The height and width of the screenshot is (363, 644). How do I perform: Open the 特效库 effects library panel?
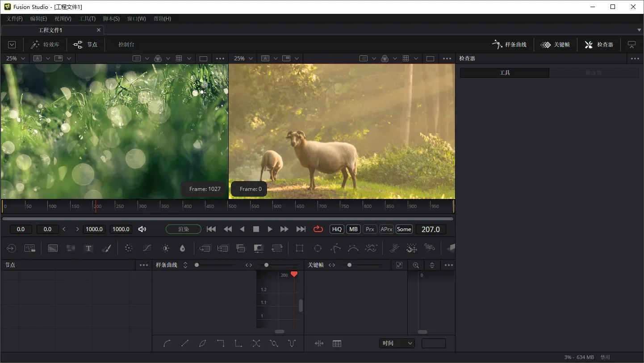pos(45,45)
